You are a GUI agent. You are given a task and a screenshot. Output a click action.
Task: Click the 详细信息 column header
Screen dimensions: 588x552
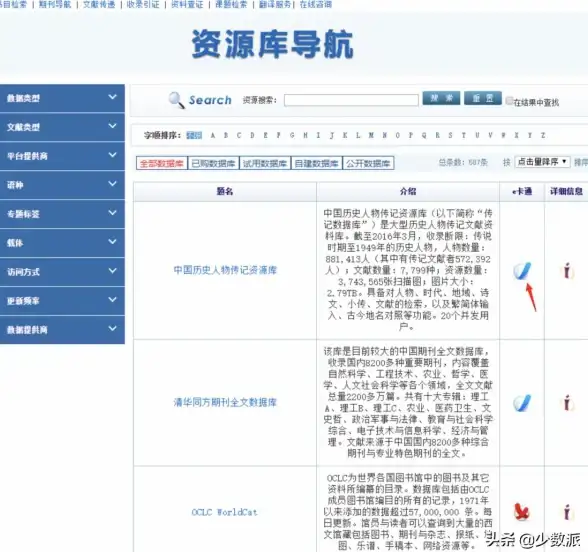pyautogui.click(x=566, y=192)
